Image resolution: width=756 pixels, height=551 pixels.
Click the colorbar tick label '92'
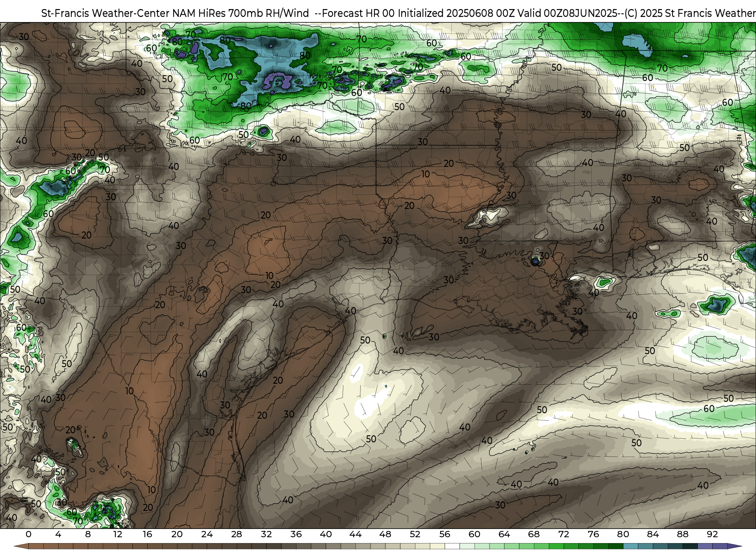712,534
